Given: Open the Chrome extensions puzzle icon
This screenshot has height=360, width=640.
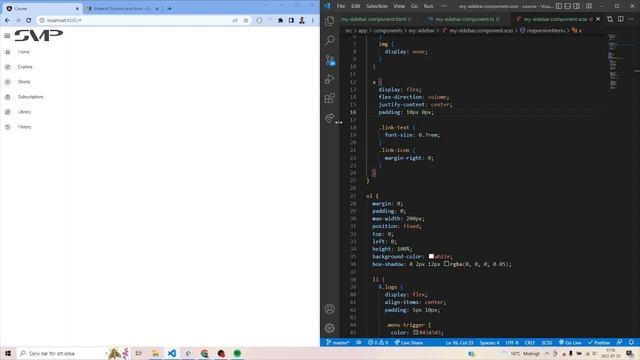Looking at the screenshot, I should click(280, 20).
